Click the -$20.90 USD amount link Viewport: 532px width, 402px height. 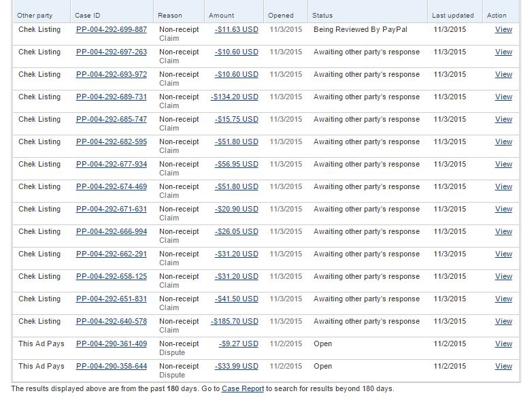tap(237, 209)
